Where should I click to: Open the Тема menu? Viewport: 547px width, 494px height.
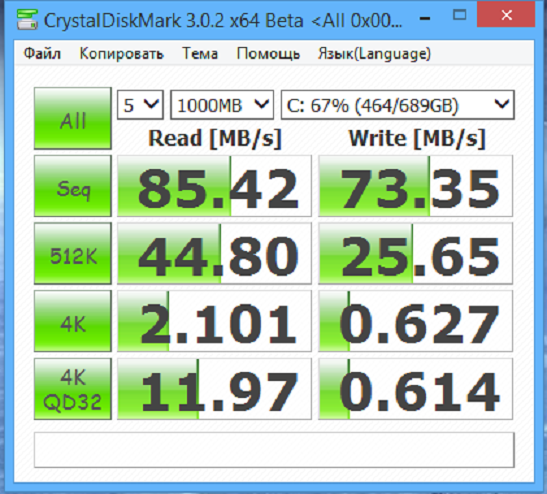point(200,54)
